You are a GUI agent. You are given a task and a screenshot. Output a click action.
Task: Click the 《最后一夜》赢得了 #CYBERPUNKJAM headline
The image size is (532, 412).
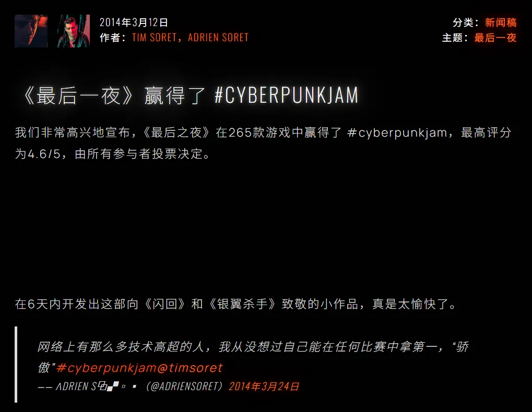[x=190, y=95]
